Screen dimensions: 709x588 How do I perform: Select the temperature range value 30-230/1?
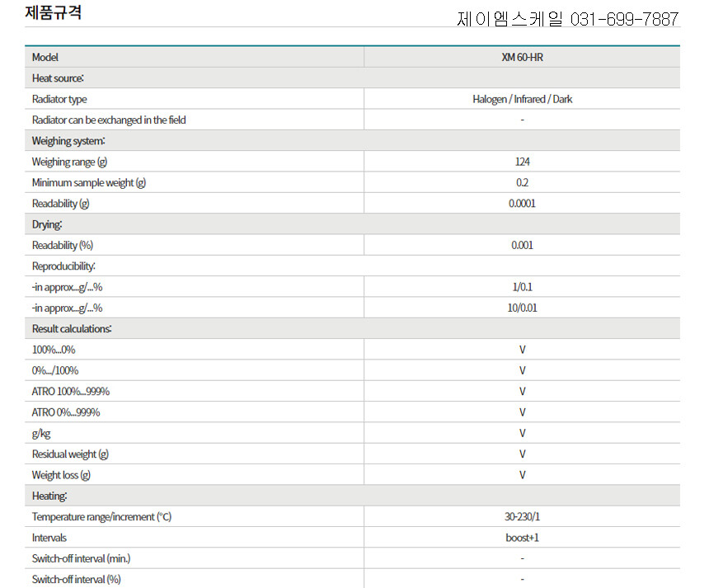522,516
